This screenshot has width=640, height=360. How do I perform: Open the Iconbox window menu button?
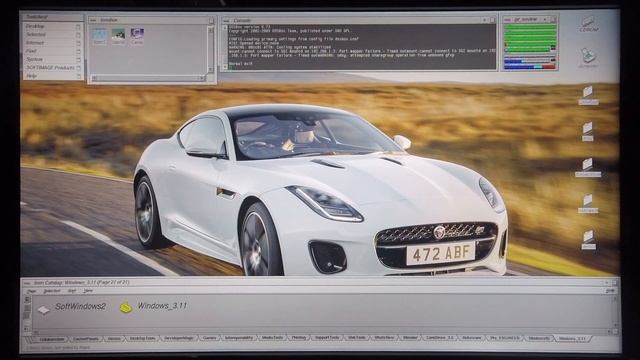click(93, 20)
